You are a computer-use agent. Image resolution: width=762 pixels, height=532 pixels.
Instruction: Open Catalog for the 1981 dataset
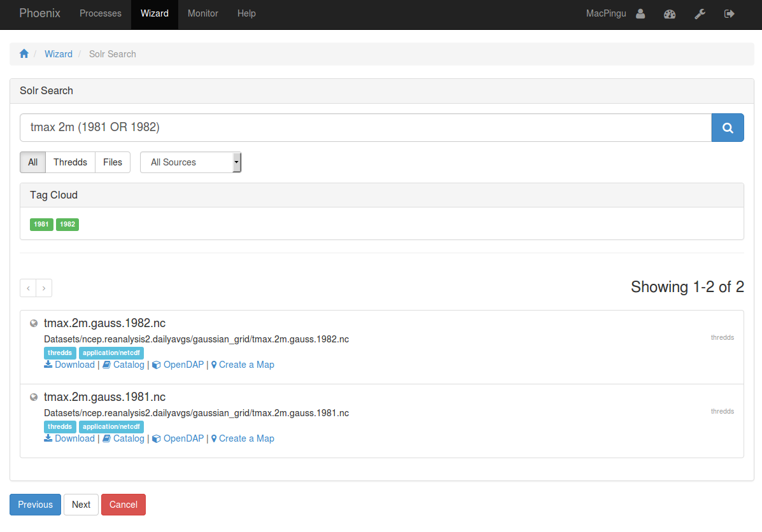123,438
